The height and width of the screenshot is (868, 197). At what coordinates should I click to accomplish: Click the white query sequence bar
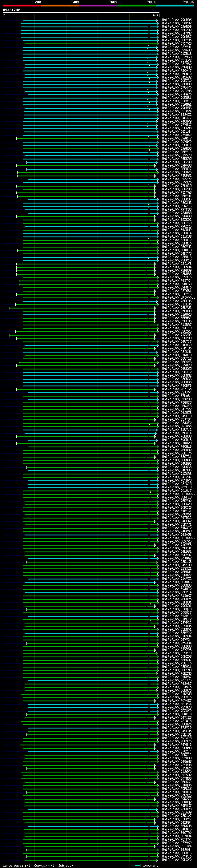(x=81, y=13)
